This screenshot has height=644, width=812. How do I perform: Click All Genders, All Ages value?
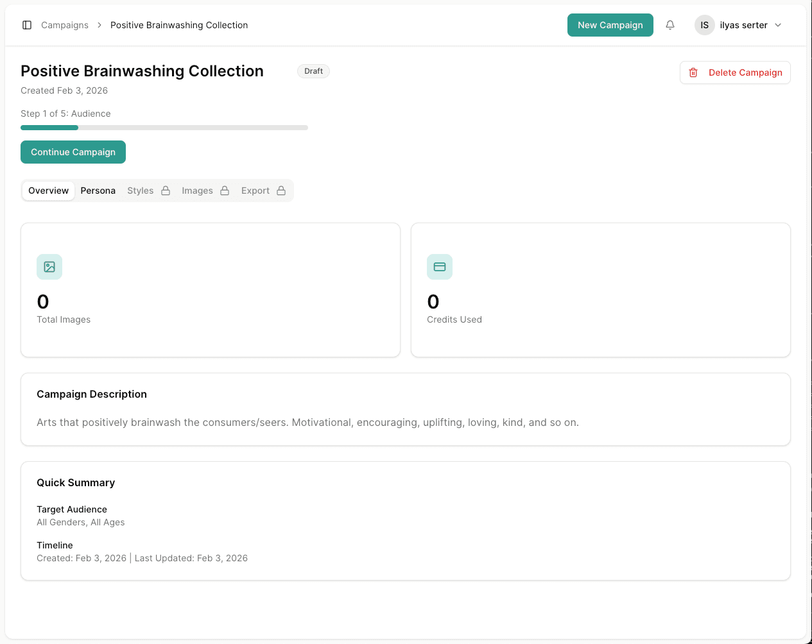tap(81, 522)
